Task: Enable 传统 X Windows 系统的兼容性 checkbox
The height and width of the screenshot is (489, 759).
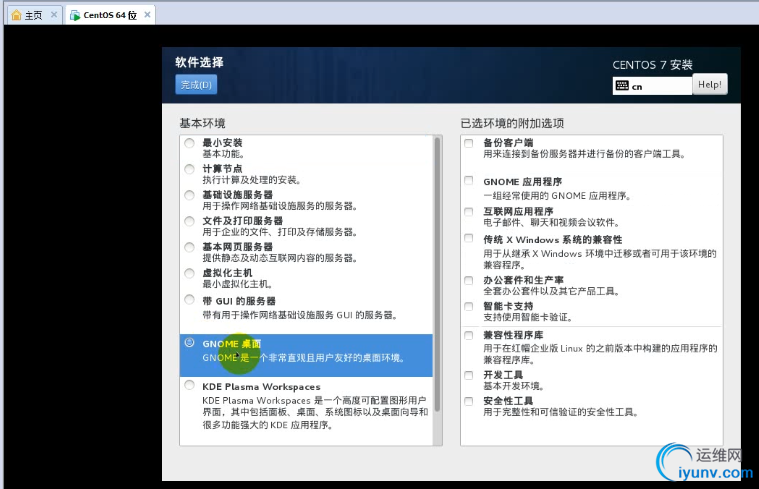Action: click(x=469, y=238)
